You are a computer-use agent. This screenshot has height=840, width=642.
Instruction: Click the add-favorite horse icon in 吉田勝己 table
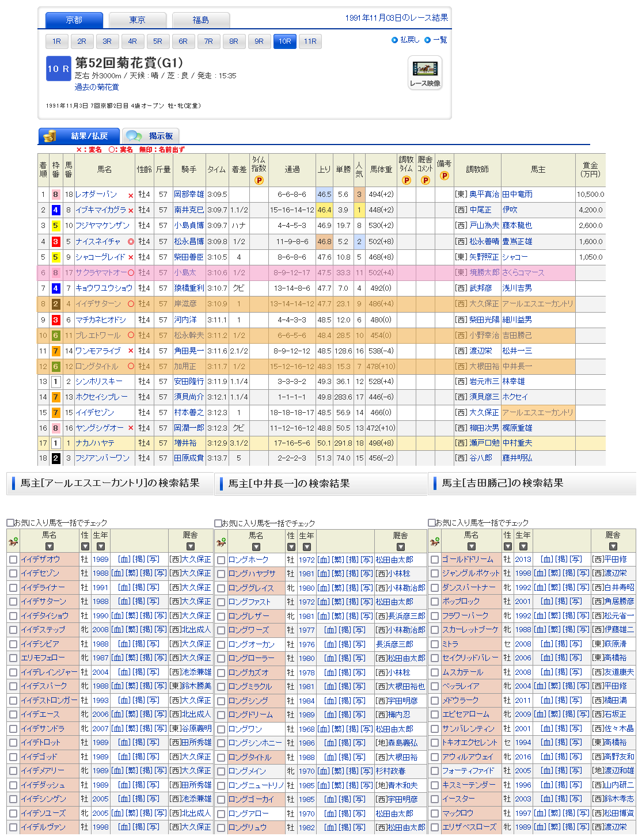point(434,542)
